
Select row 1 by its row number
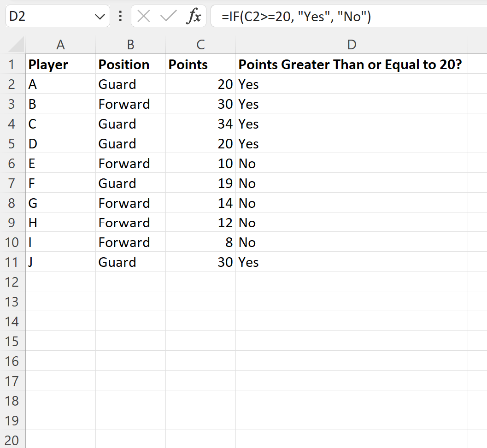pos(13,64)
